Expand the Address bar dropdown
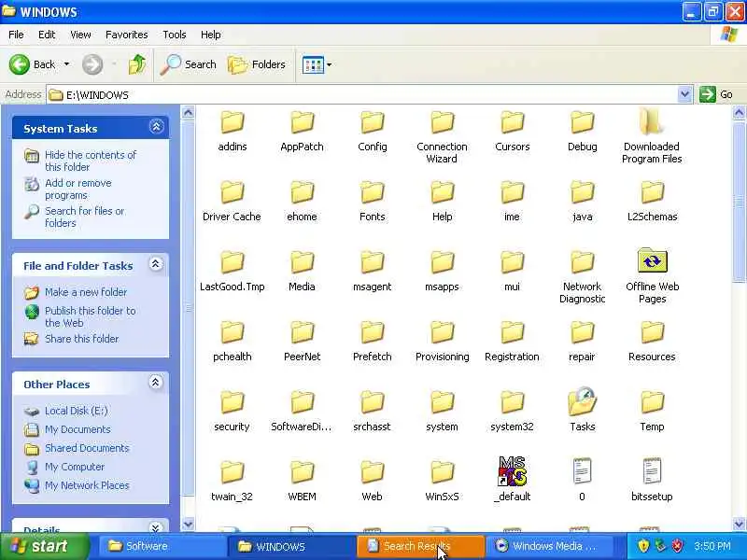 [684, 94]
